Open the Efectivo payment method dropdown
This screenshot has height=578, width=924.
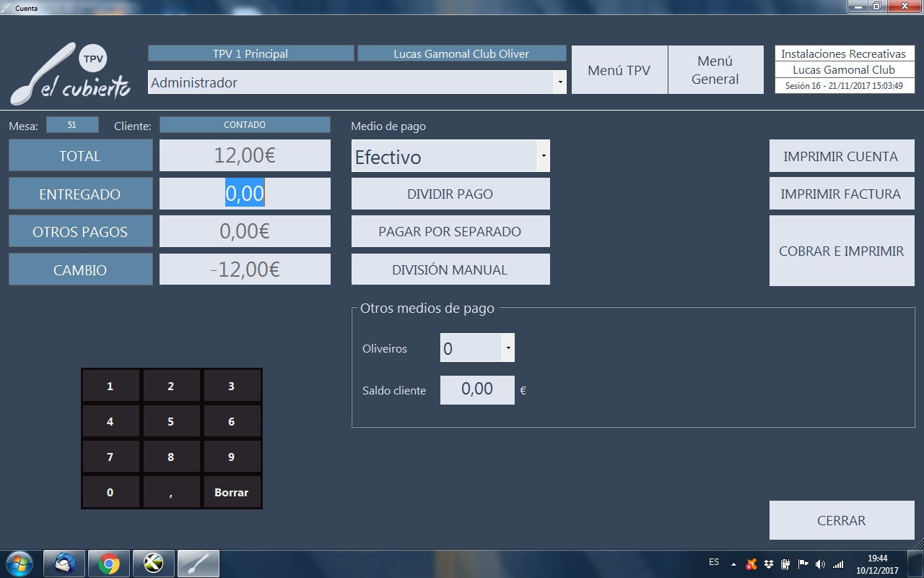[544, 156]
